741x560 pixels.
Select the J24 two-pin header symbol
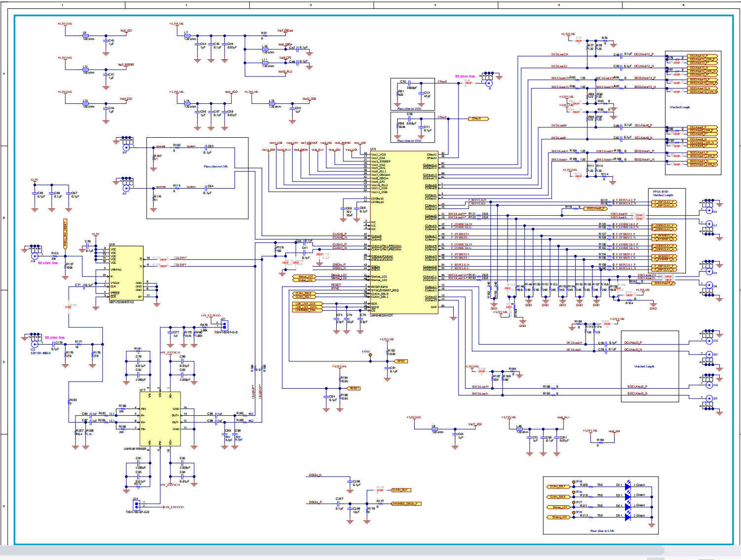pyautogui.click(x=137, y=505)
